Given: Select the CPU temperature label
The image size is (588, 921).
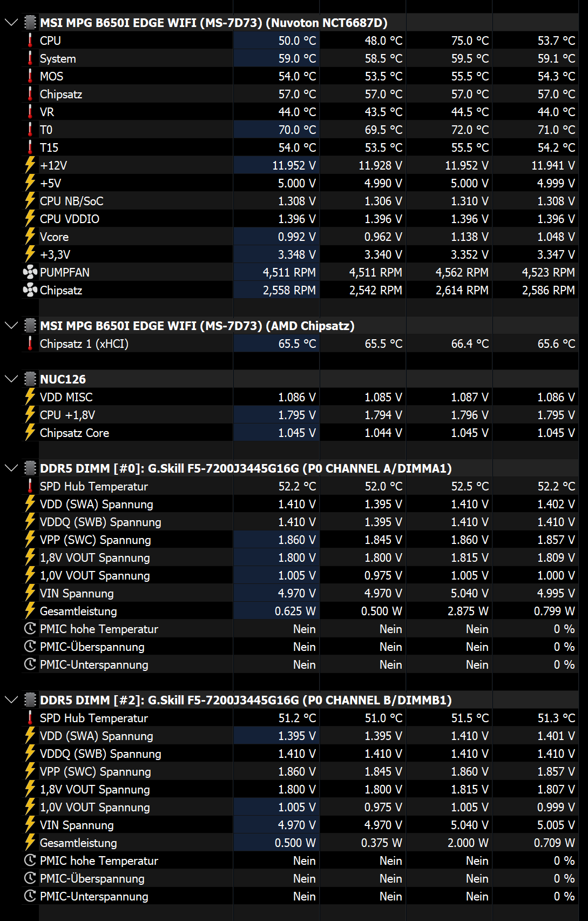Looking at the screenshot, I should [50, 41].
